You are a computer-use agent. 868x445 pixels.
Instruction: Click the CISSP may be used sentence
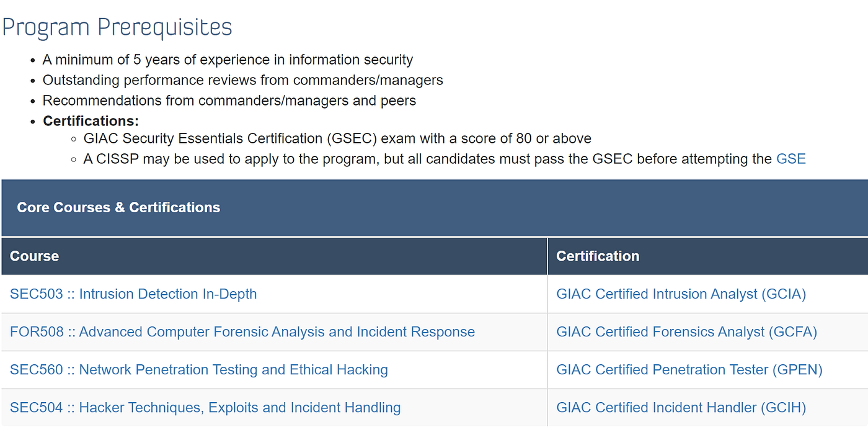point(445,159)
